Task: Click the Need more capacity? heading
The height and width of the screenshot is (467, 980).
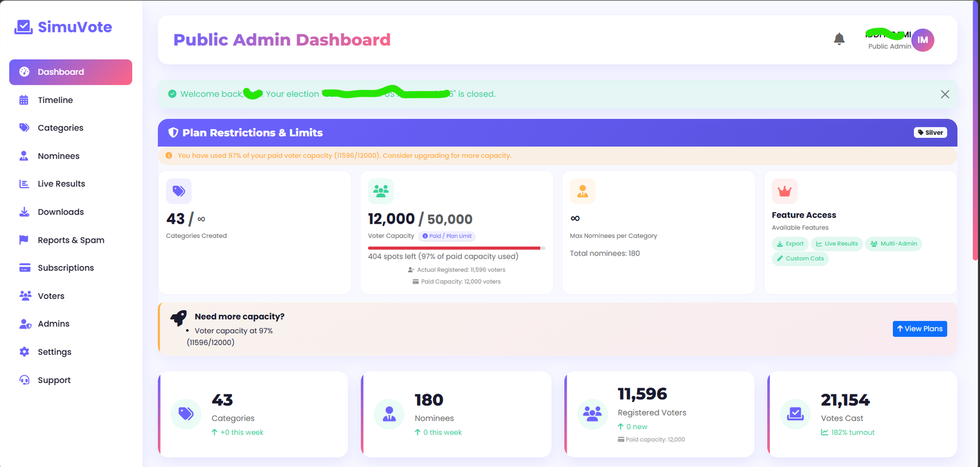Action: pos(239,317)
